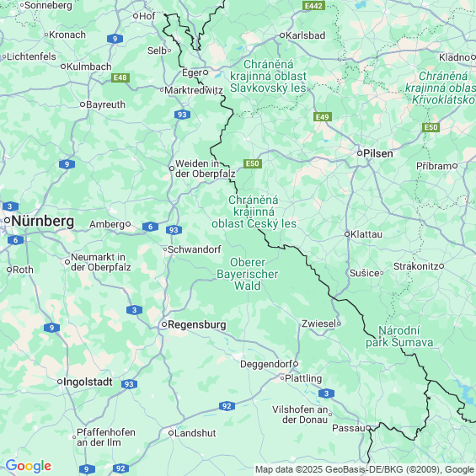Click Chráněná krajinná oblast Slavkovský les
476x476 pixels.
click(x=268, y=76)
